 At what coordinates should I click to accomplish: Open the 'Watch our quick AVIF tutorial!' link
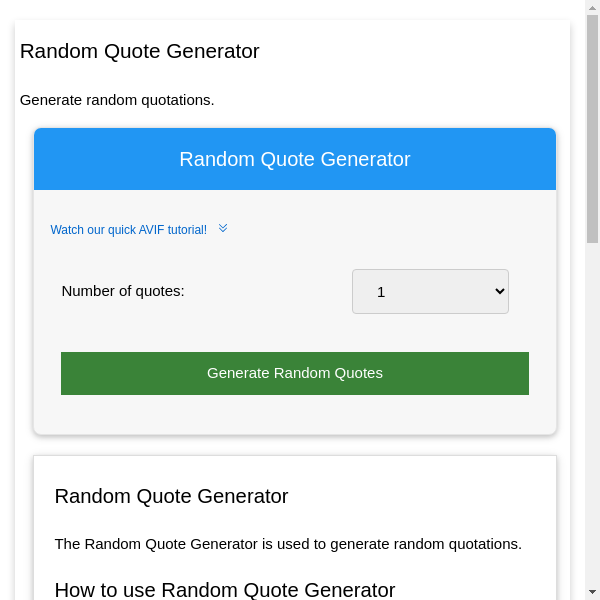(128, 230)
